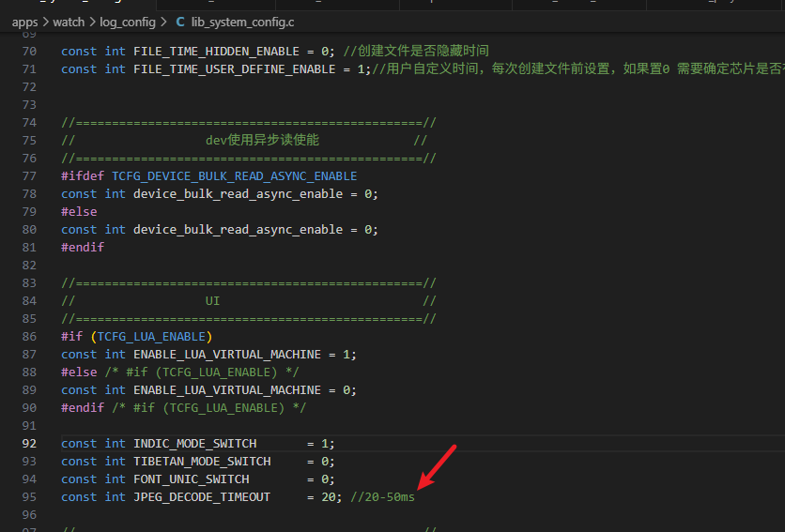
Task: Expand breadcrumb chevron after 'log_config'
Action: click(163, 23)
